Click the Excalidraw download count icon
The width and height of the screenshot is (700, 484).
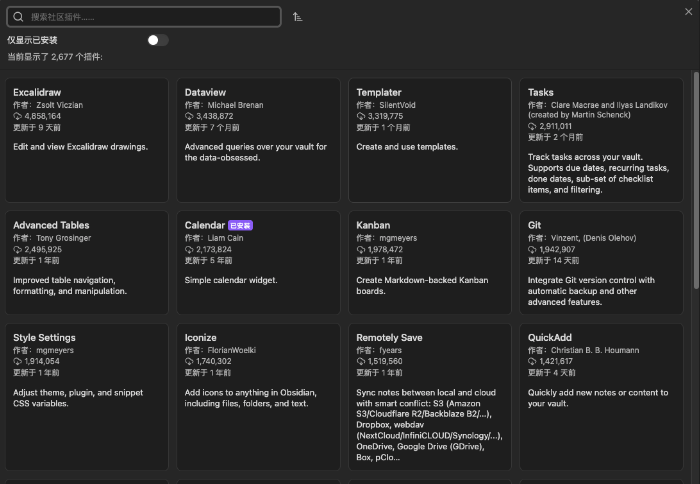tap(17, 116)
